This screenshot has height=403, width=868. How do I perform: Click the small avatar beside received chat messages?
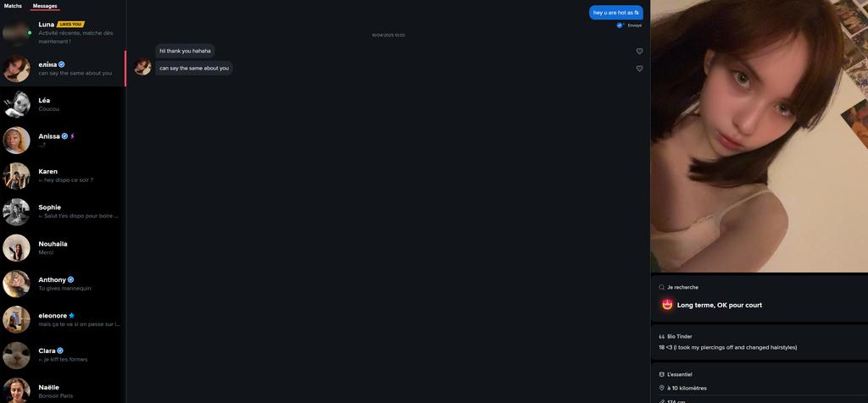143,68
